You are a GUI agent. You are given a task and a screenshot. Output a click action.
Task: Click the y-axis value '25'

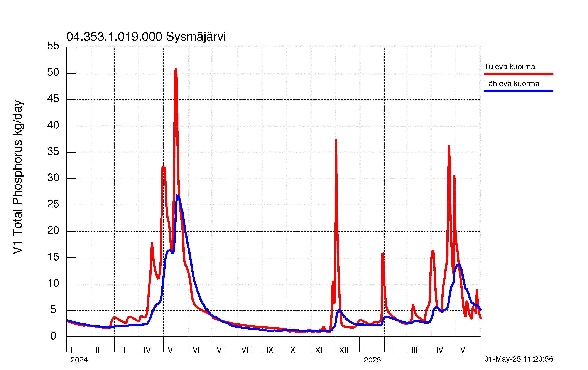[53, 204]
